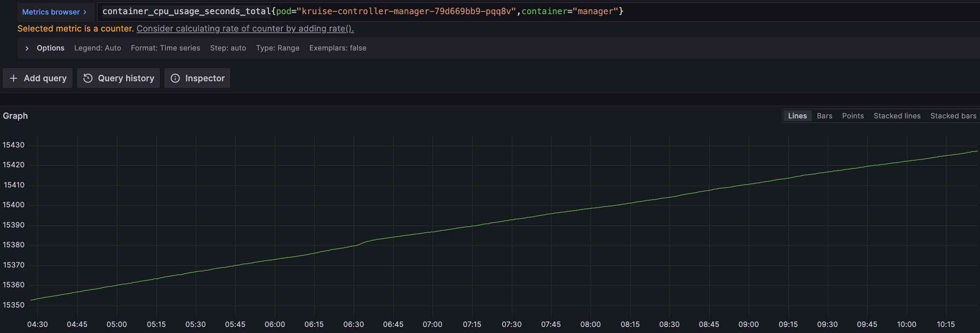Click the 09:15 x-axis time label
This screenshot has height=333, width=980.
[788, 325]
